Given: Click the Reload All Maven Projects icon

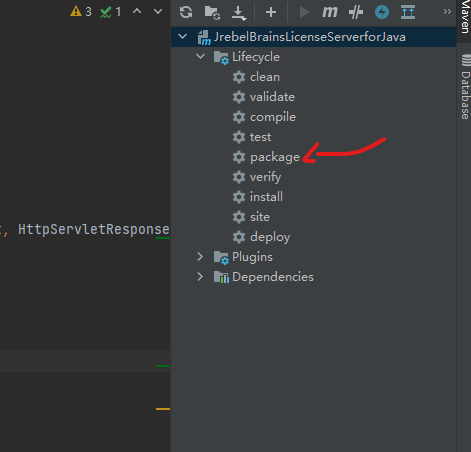Looking at the screenshot, I should pos(186,12).
